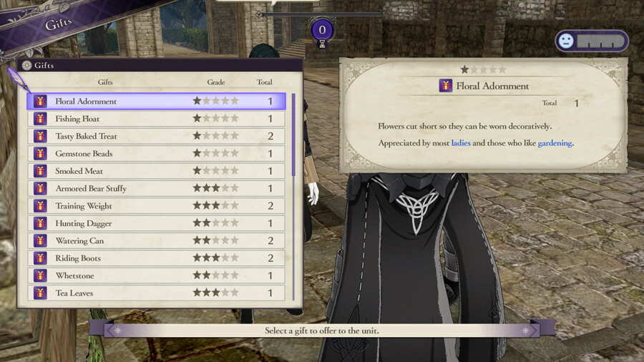This screenshot has width=644, height=362.
Task: Click the gift icon beside Floral Adornment row
Action: point(40,101)
